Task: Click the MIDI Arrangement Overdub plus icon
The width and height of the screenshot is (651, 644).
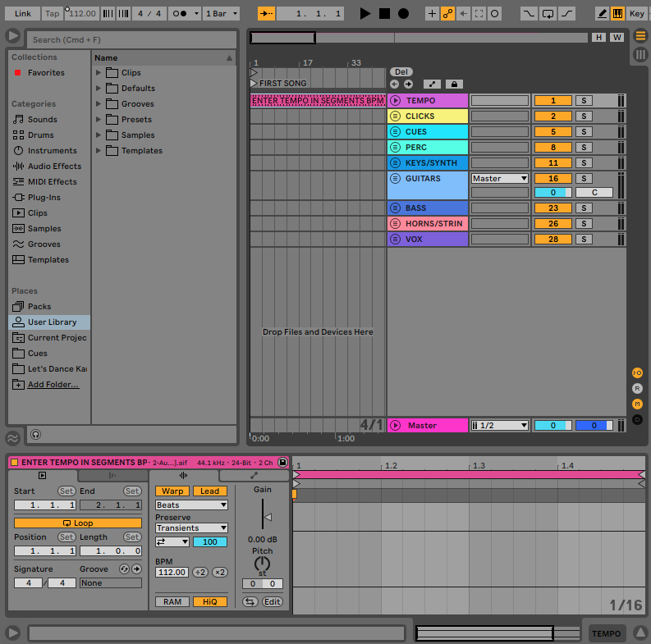Action: tap(432, 14)
